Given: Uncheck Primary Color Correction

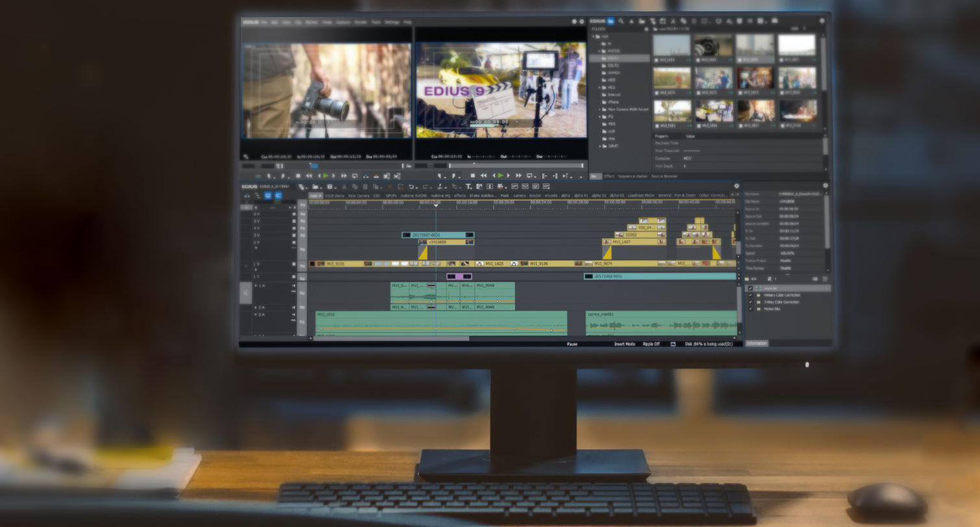Looking at the screenshot, I should (750, 296).
